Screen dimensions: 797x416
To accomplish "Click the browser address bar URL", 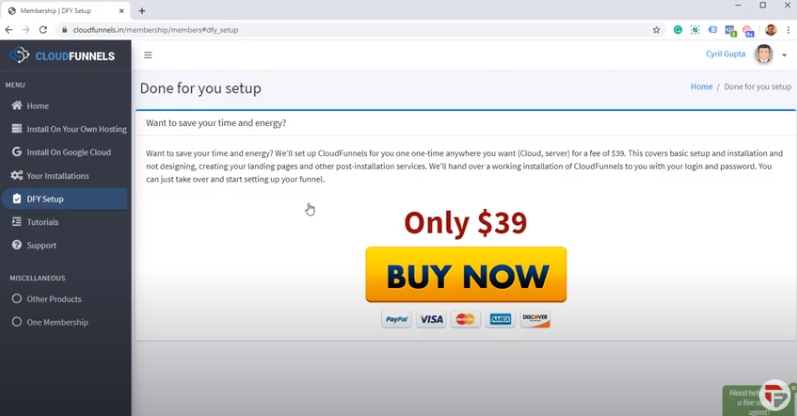I will click(x=156, y=30).
